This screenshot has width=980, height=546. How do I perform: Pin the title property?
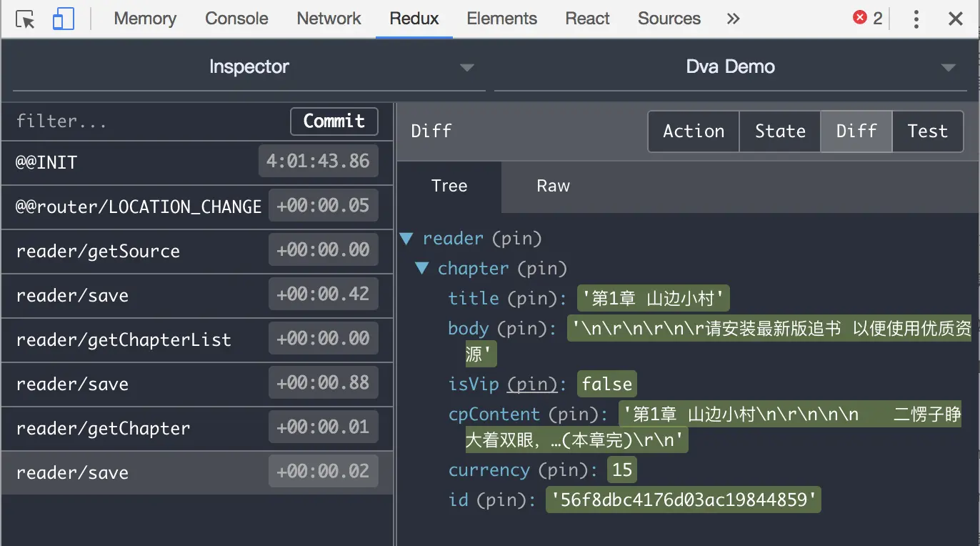click(x=532, y=299)
